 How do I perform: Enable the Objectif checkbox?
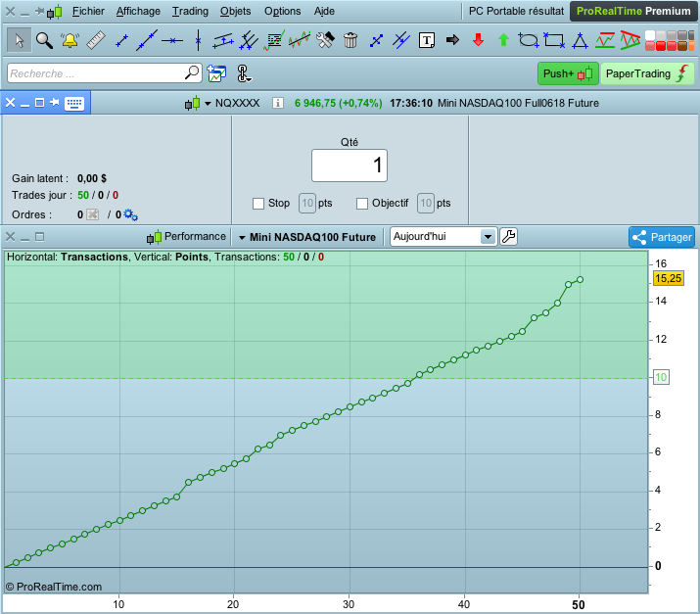coord(362,203)
